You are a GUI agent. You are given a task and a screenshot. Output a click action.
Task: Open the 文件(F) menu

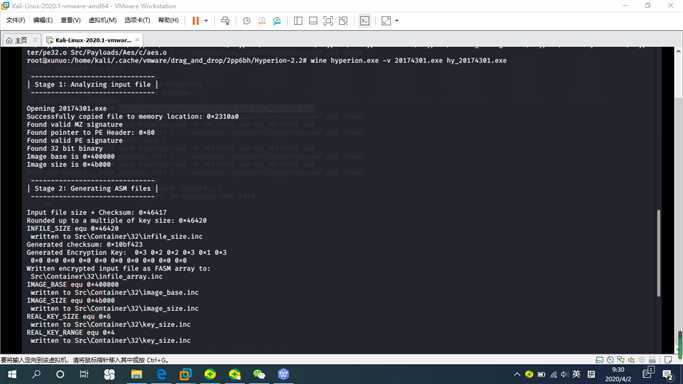[15, 20]
